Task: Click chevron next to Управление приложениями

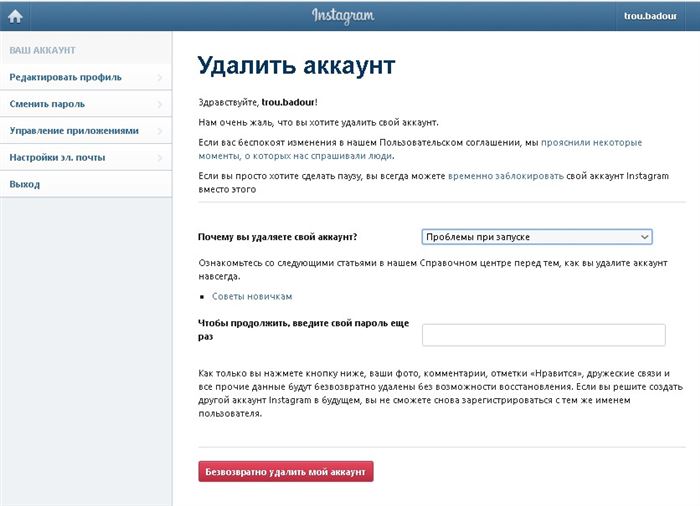Action: [160, 131]
